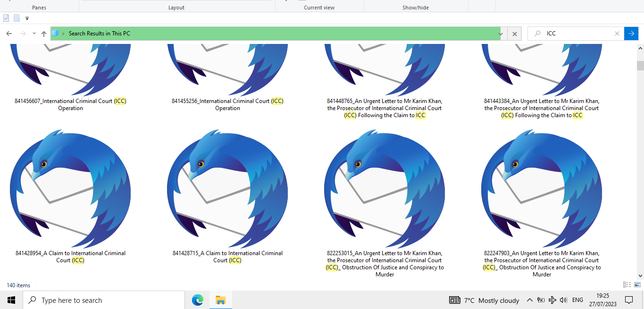Click the airplane mode tray icon
Screen dimensions: 644x309
click(552, 300)
